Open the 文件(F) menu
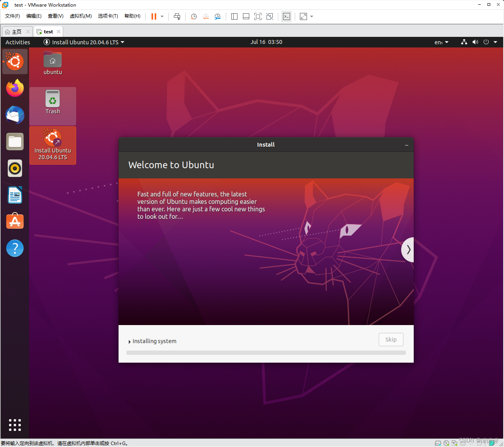 13,16
